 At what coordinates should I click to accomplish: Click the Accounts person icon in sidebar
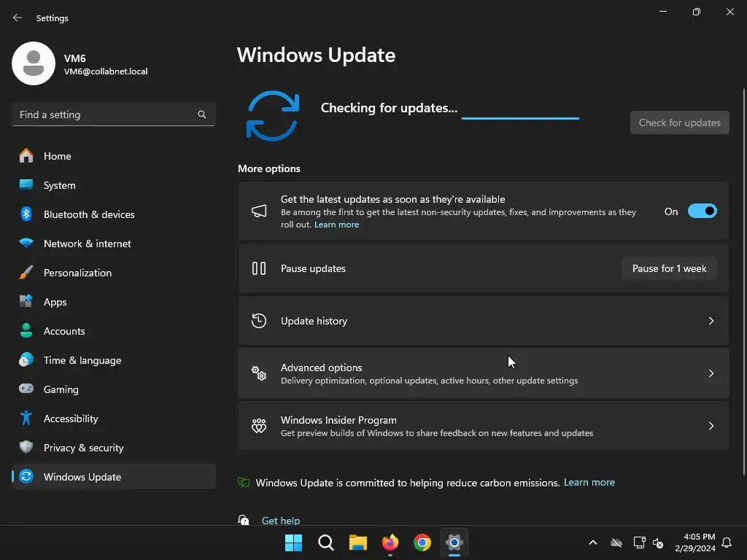(26, 330)
